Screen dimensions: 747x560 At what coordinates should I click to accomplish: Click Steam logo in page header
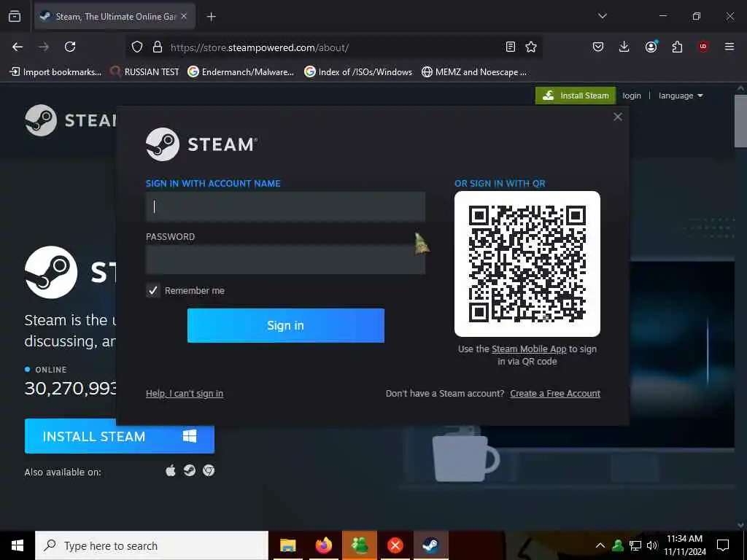click(x=71, y=120)
